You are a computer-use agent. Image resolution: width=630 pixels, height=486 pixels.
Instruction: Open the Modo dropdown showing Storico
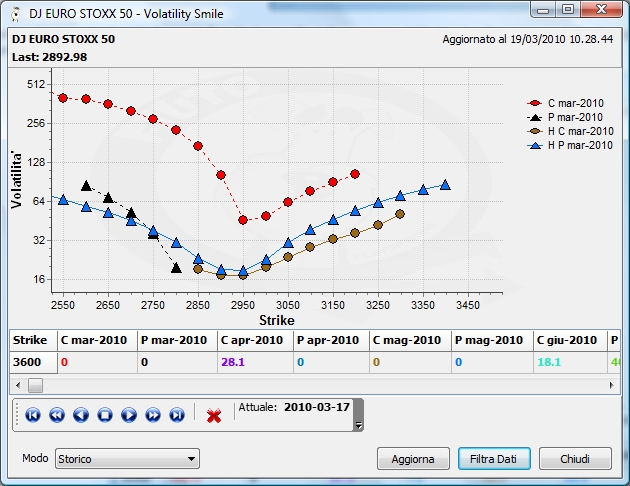(127, 459)
